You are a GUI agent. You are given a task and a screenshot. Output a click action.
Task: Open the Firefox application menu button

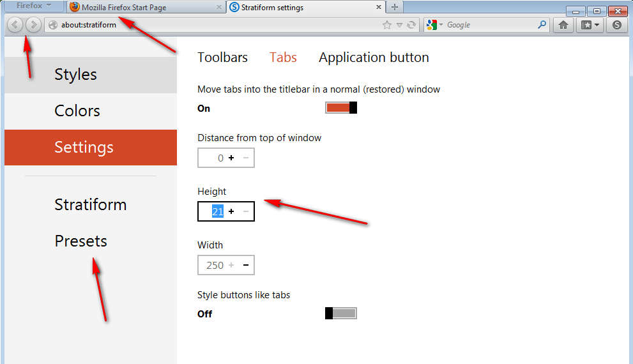(x=34, y=6)
